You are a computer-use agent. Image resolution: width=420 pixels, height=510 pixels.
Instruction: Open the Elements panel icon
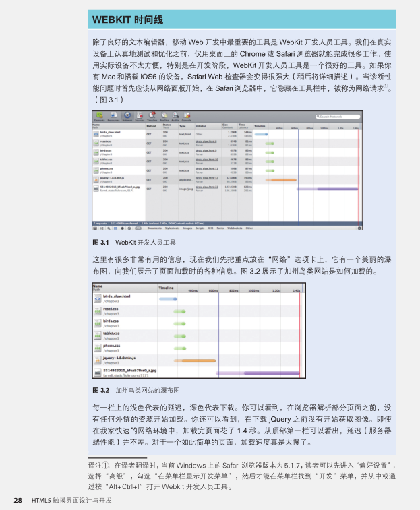100,115
